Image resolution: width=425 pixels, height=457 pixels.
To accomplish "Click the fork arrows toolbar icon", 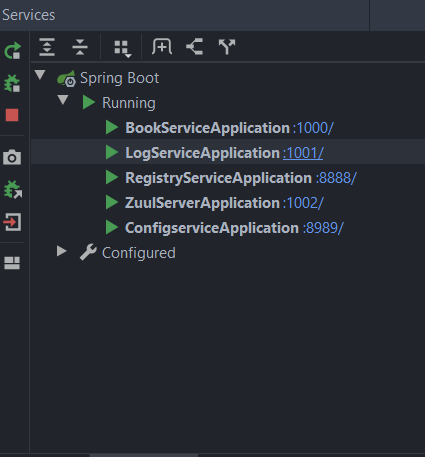I will 227,47.
